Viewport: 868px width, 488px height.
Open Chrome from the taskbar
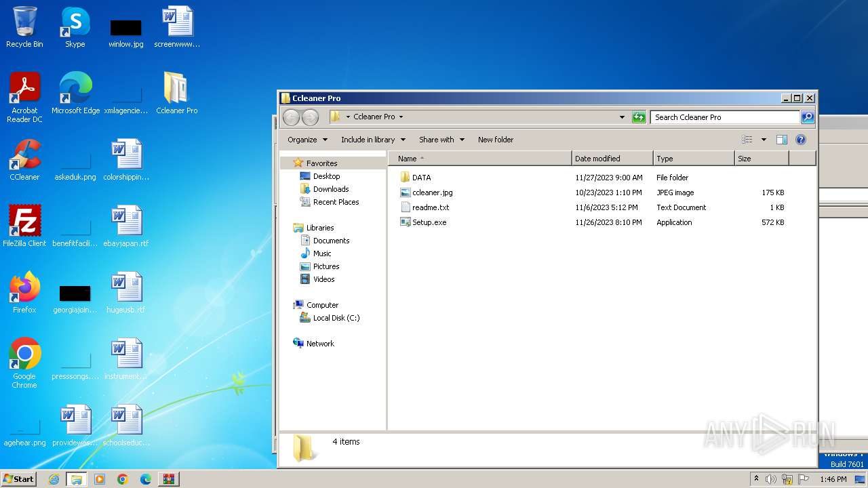(123, 479)
